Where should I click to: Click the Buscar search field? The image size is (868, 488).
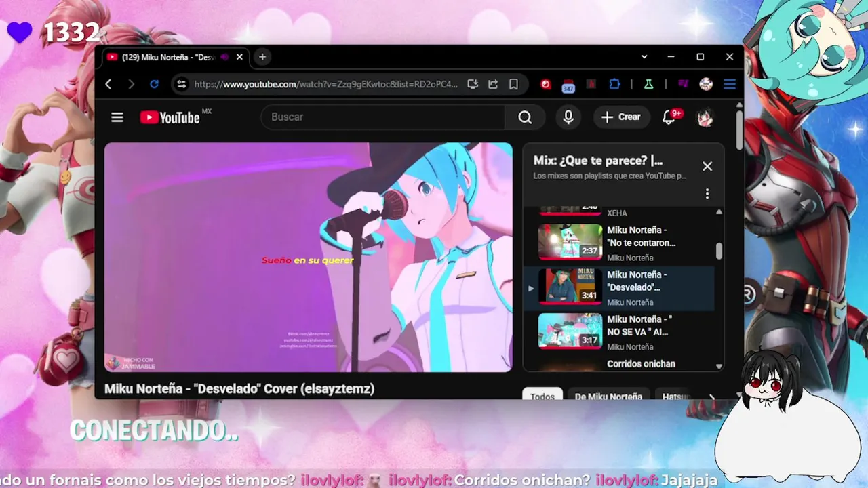[383, 117]
